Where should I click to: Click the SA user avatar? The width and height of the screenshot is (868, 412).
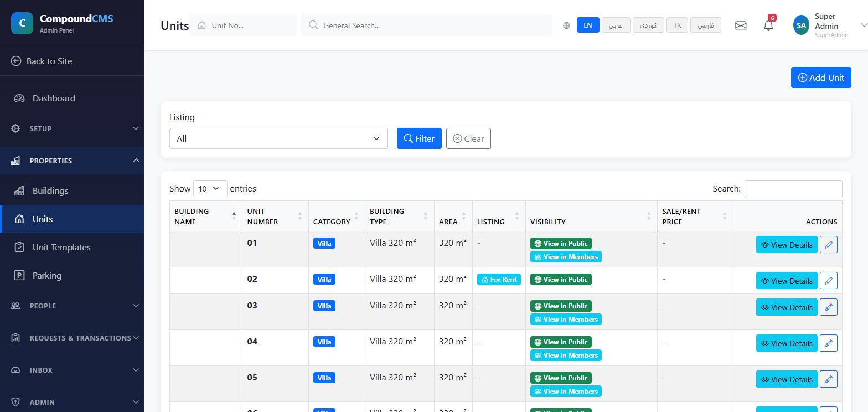801,25
